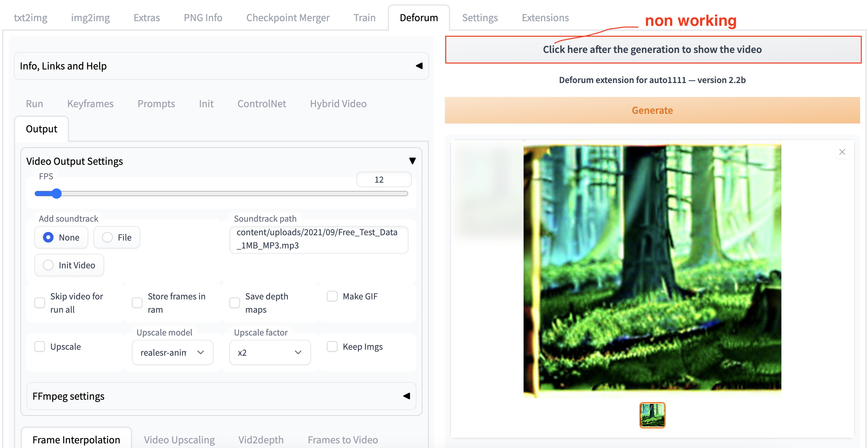Enable the Keep Imgs checkbox
The height and width of the screenshot is (448, 868).
[332, 346]
